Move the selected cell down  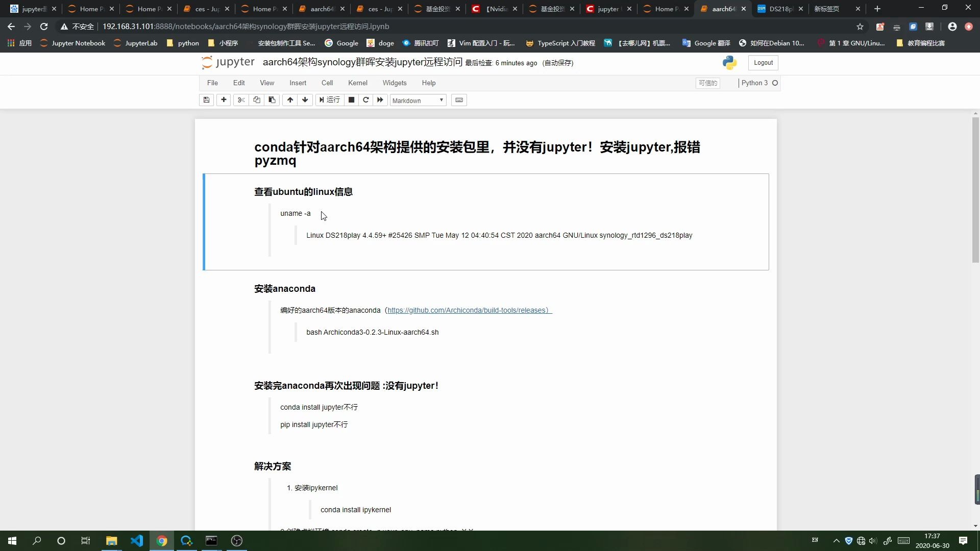click(305, 100)
